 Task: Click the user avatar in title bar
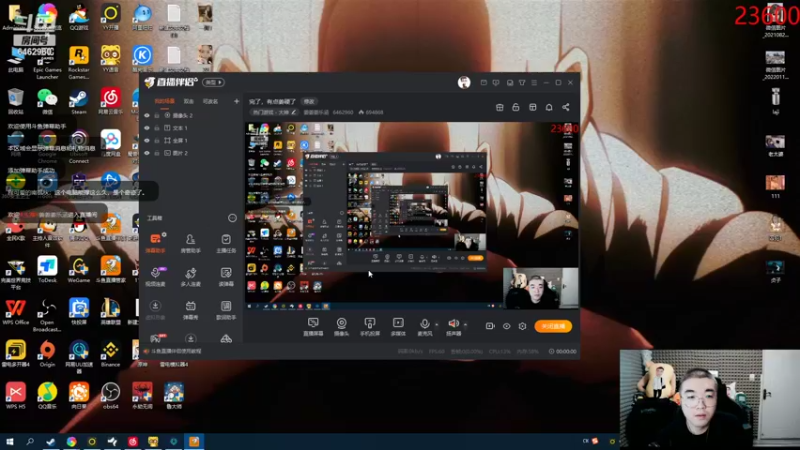coord(464,82)
